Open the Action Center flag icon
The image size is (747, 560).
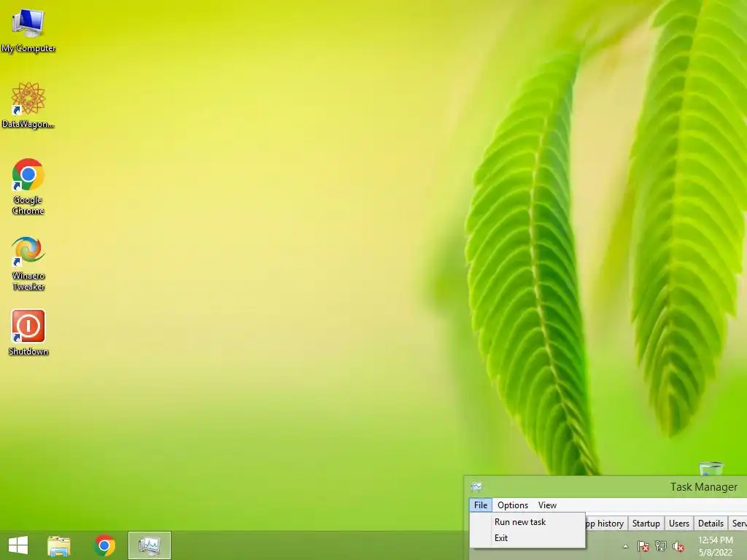click(x=643, y=546)
